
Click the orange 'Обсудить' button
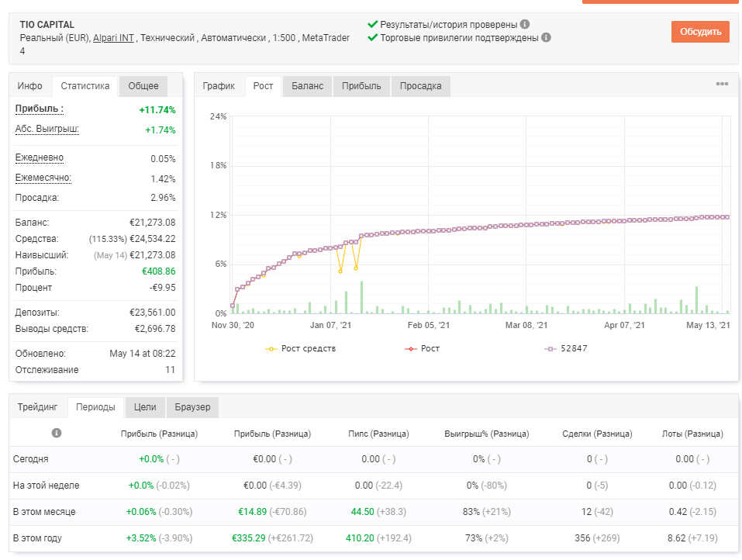point(700,32)
